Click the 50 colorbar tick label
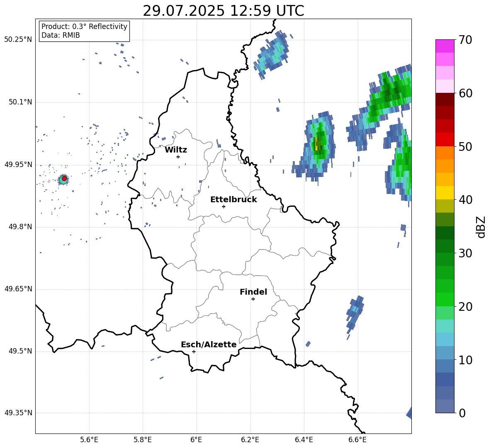This screenshot has height=448, width=491. pyautogui.click(x=465, y=146)
